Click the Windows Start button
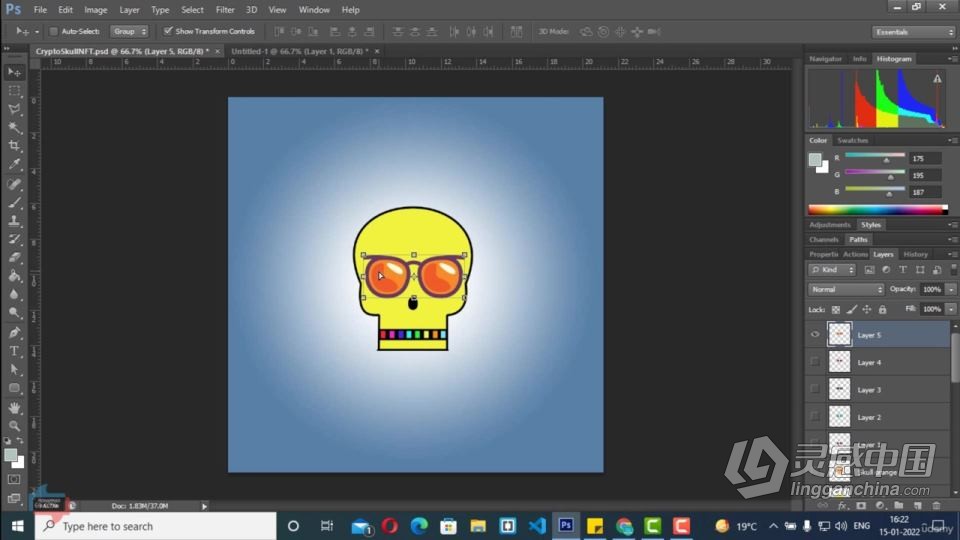 point(17,526)
